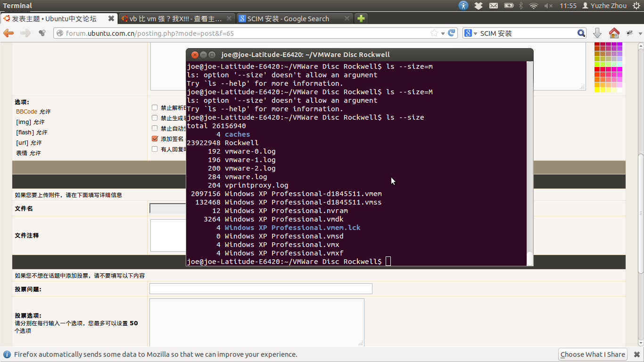
Task: Click 'caches' directory in terminal listing
Action: (237, 134)
